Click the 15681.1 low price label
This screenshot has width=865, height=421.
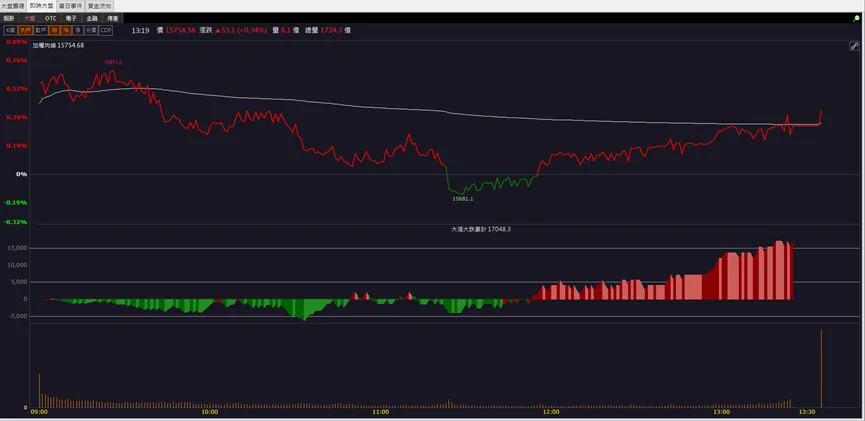click(x=463, y=199)
